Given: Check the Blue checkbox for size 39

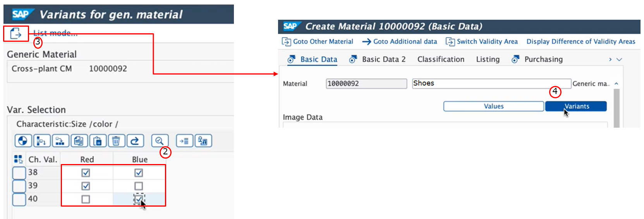Looking at the screenshot, I should [x=139, y=186].
